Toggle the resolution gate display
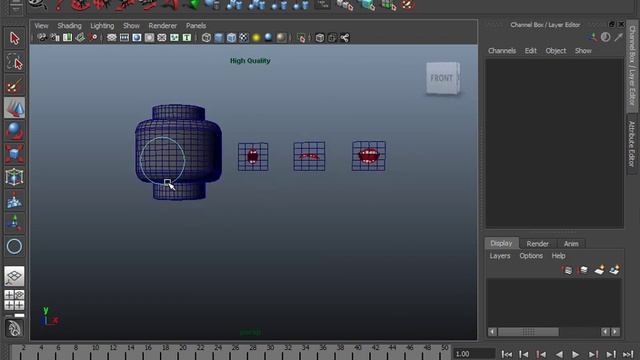The width and height of the screenshot is (640, 360). click(137, 38)
